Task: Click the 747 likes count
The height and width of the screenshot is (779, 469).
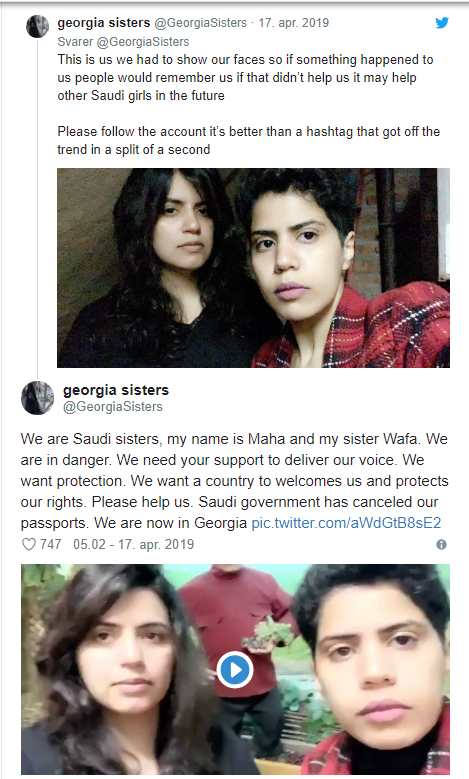Action: 51,545
